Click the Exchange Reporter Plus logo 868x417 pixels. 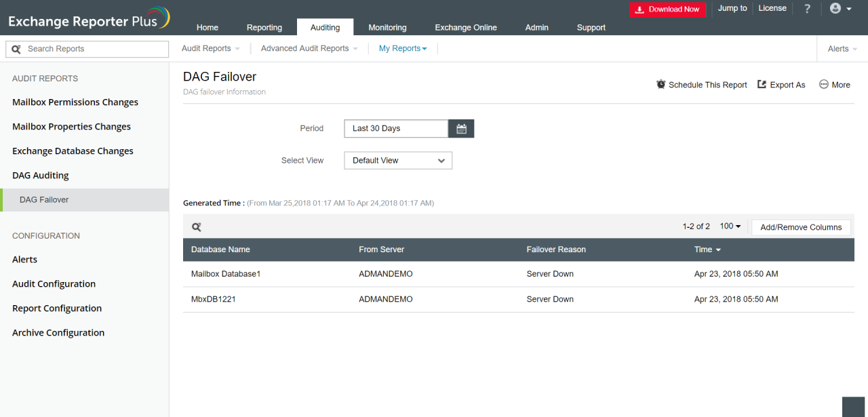[x=89, y=18]
